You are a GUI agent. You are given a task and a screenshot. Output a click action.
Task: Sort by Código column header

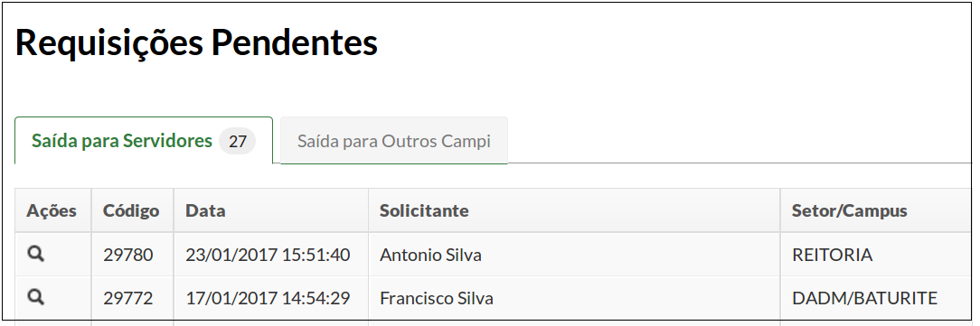tap(132, 210)
